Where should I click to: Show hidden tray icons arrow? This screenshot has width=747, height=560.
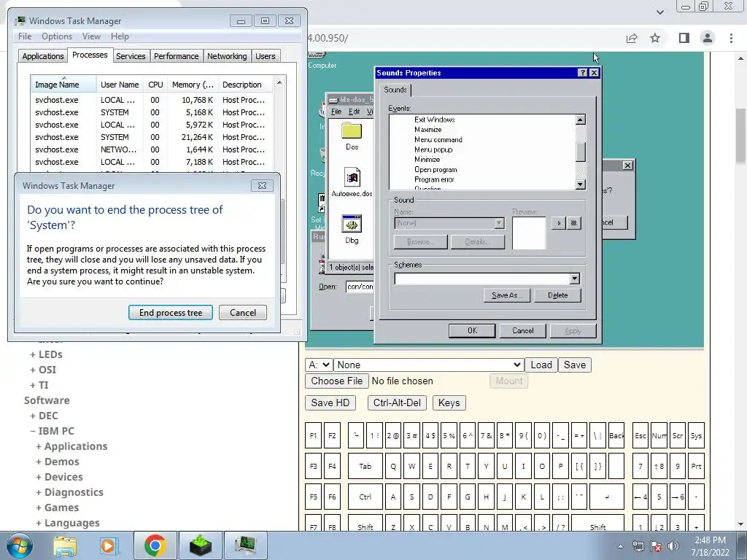click(x=620, y=546)
